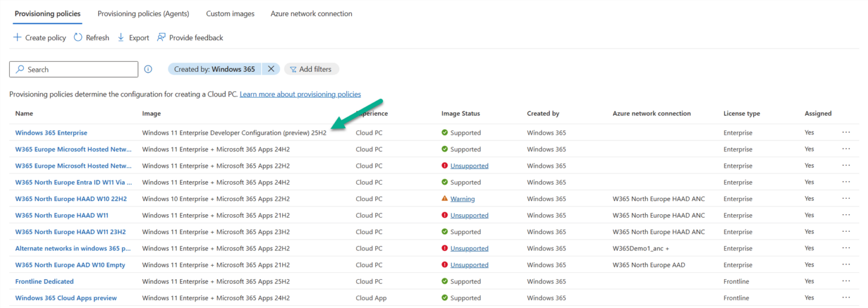Open ellipsis menu for W365 North Europe HAAD W10 22H2
This screenshot has width=868, height=308.
click(846, 198)
